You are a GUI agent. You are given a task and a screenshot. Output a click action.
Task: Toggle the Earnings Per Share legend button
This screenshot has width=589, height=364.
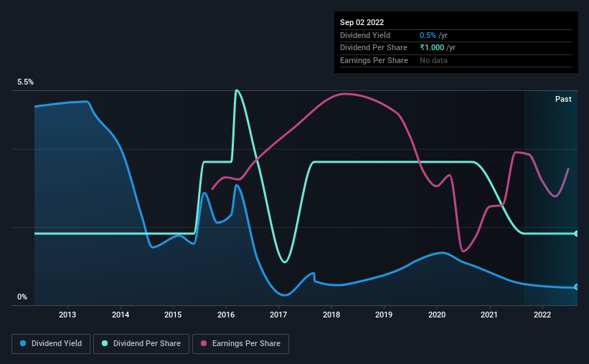pyautogui.click(x=240, y=344)
